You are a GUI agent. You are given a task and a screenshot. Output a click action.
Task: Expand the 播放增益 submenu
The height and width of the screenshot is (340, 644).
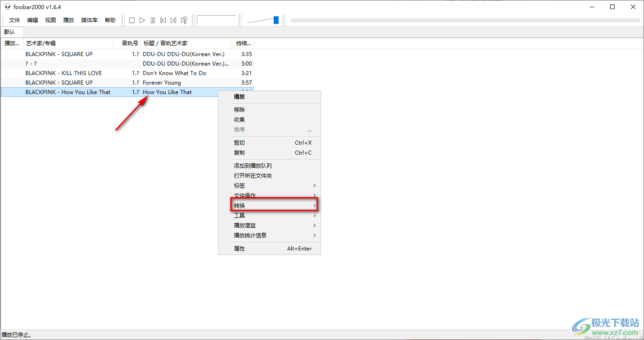coord(270,226)
